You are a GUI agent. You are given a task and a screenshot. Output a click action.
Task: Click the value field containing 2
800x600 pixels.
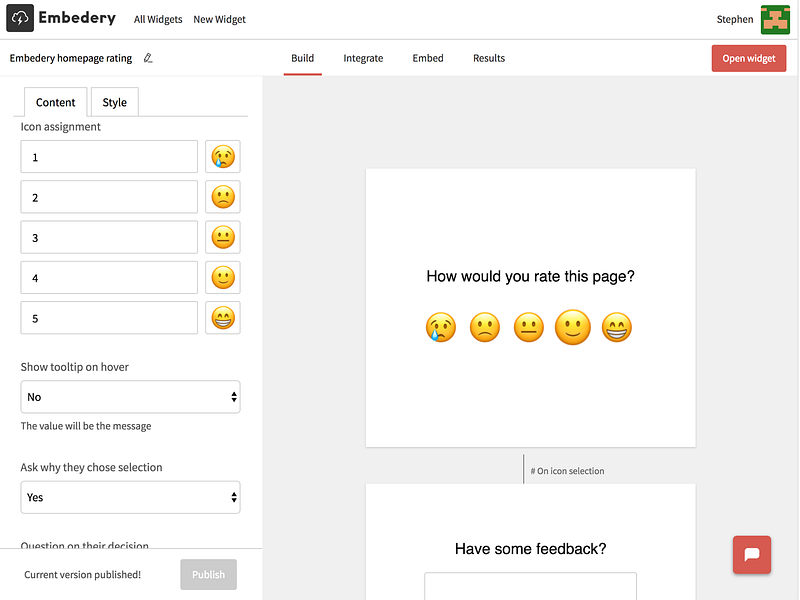(x=109, y=197)
